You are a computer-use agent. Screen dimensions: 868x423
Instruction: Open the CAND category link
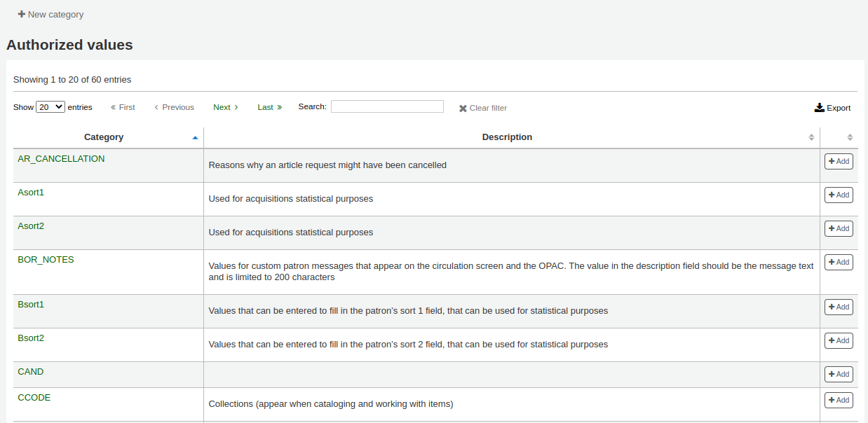click(x=30, y=372)
